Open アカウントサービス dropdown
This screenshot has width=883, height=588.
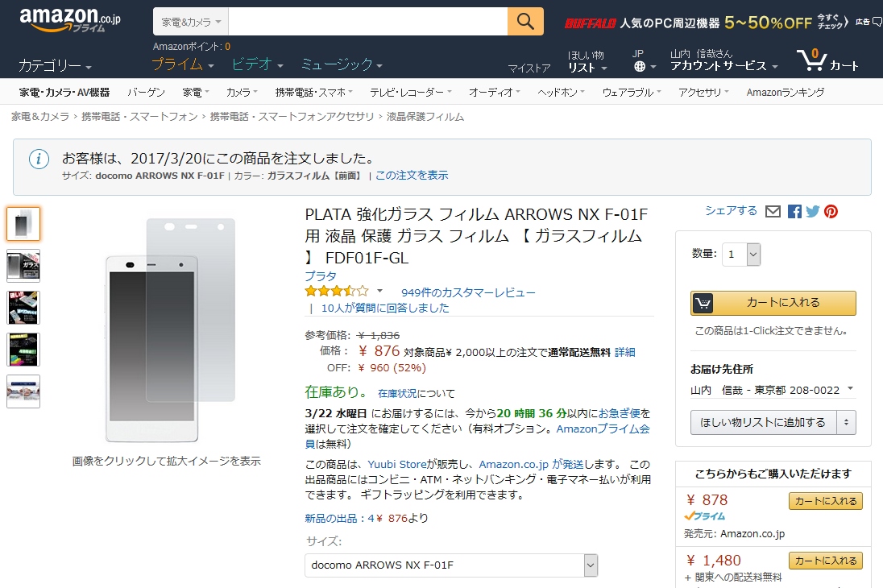[x=724, y=60]
